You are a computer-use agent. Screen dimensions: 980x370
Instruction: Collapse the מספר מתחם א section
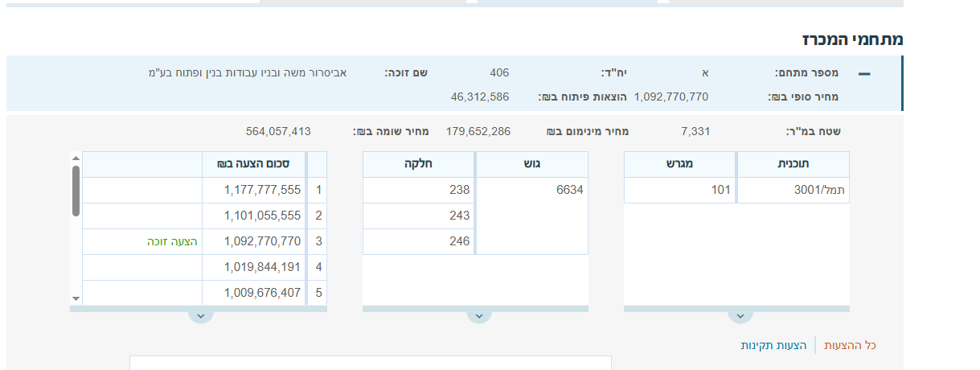(x=864, y=74)
